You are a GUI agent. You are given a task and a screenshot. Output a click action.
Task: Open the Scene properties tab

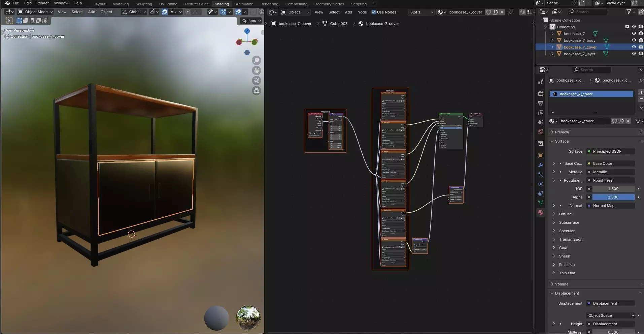[541, 122]
